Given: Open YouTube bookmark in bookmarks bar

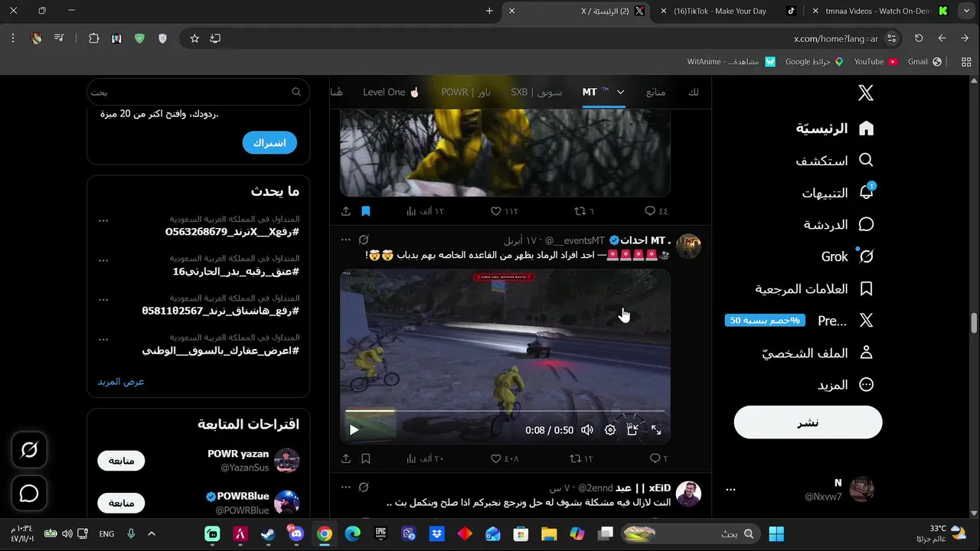Looking at the screenshot, I should (x=877, y=61).
